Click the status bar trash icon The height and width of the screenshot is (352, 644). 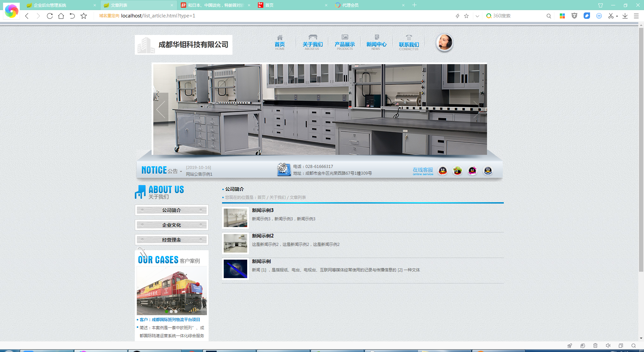(x=595, y=346)
